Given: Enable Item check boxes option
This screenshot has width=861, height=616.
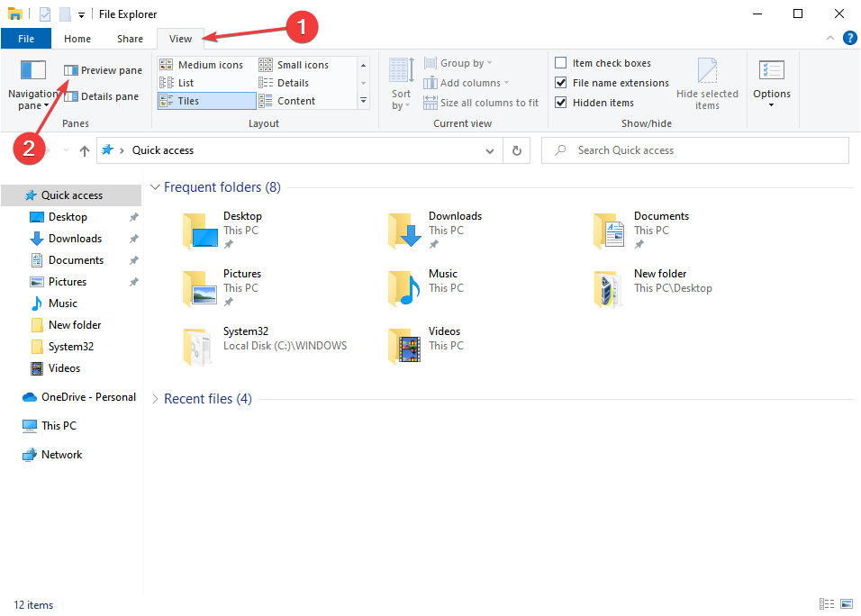Looking at the screenshot, I should (561, 63).
